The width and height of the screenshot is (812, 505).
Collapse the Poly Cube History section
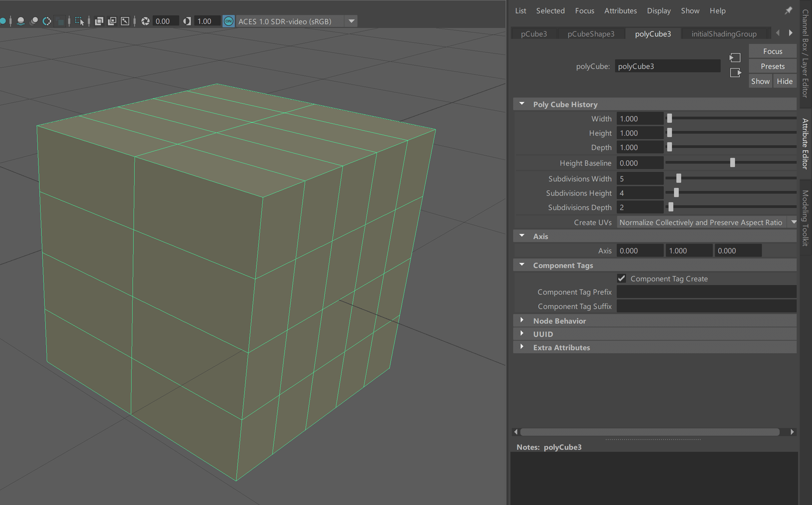click(522, 104)
